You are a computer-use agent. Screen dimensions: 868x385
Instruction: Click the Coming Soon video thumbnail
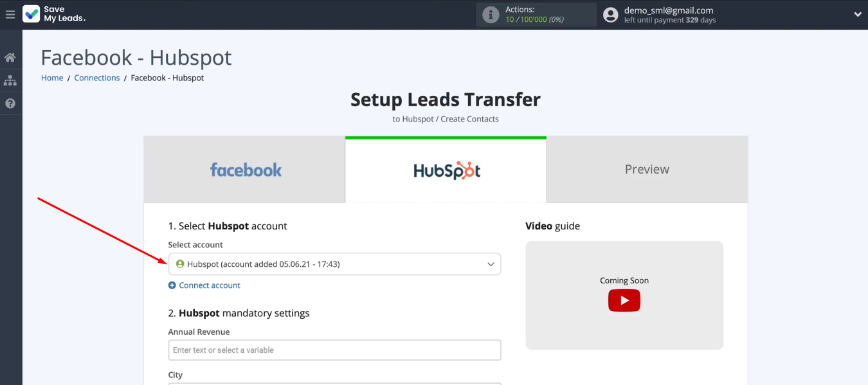coord(624,295)
